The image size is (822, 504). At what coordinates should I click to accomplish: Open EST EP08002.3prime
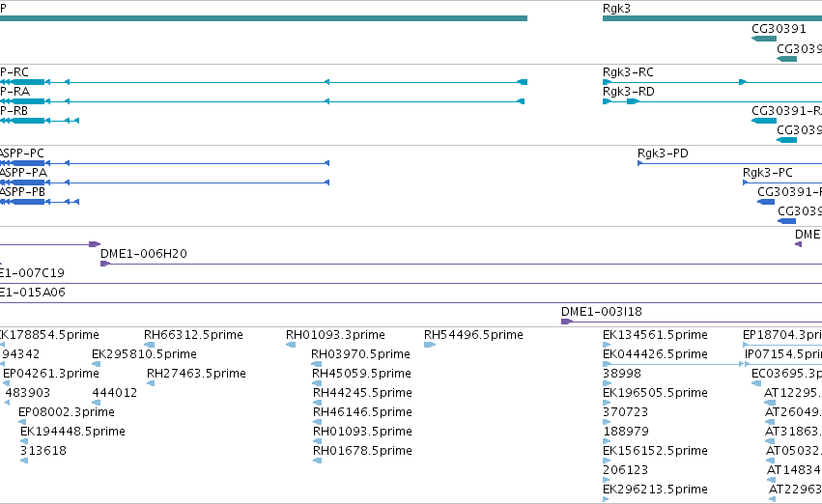(67, 412)
